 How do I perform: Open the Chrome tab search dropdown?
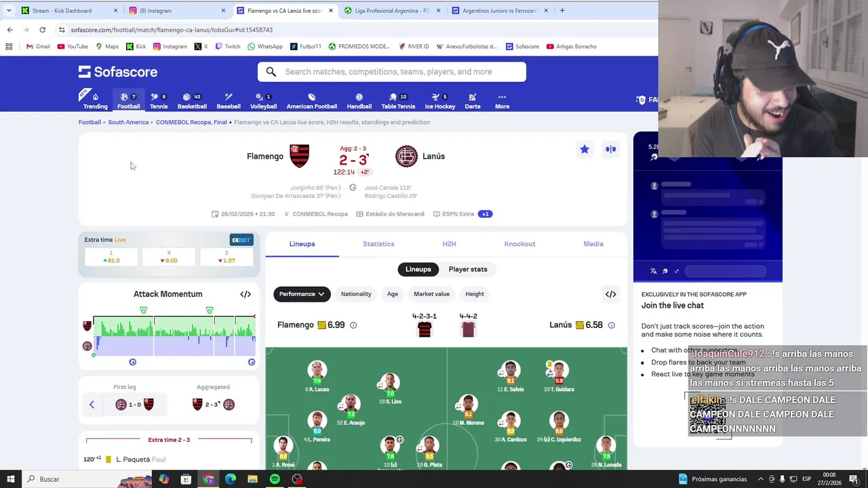click(8, 10)
